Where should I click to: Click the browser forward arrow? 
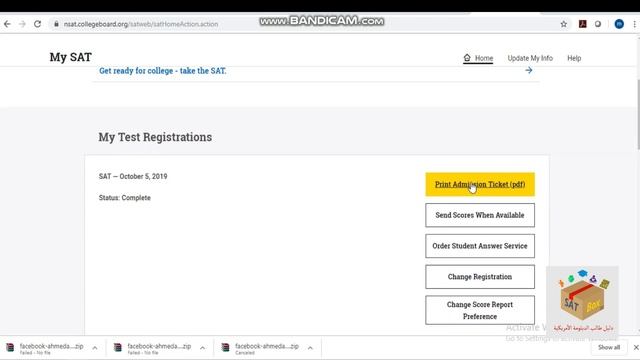[x=22, y=24]
